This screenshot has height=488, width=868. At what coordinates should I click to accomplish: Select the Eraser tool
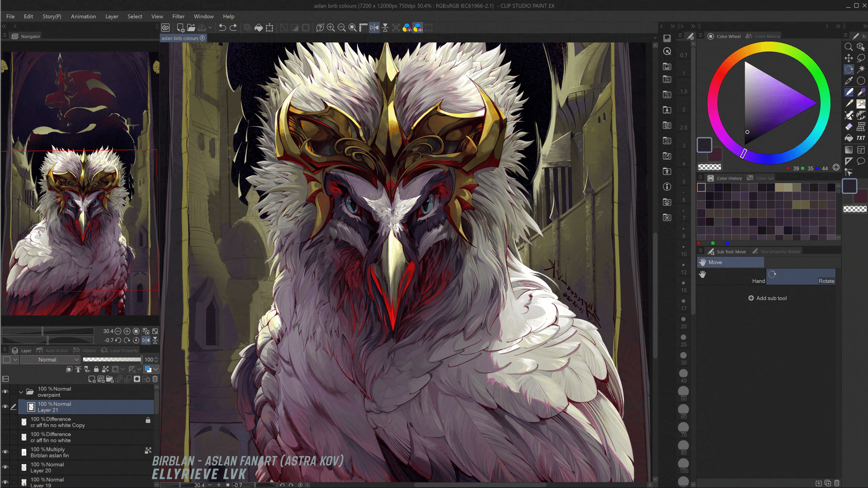coord(849,127)
